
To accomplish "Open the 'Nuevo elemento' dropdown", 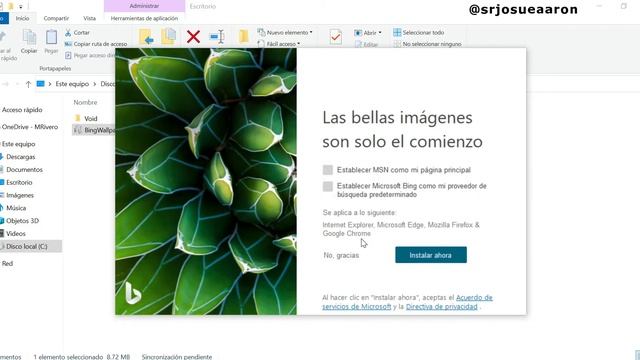I will point(285,32).
